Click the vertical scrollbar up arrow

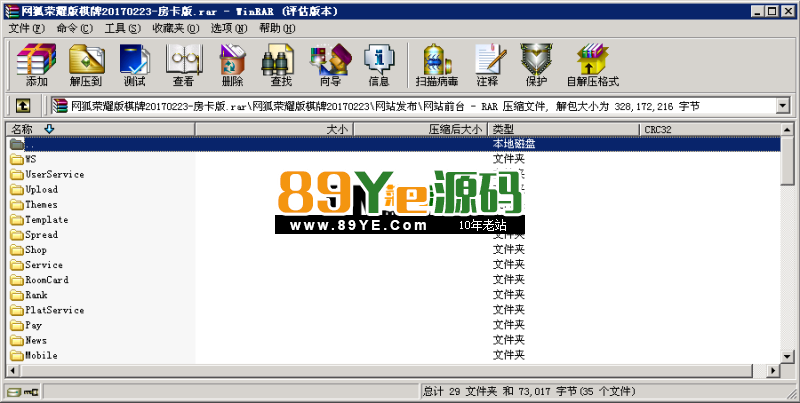click(787, 130)
